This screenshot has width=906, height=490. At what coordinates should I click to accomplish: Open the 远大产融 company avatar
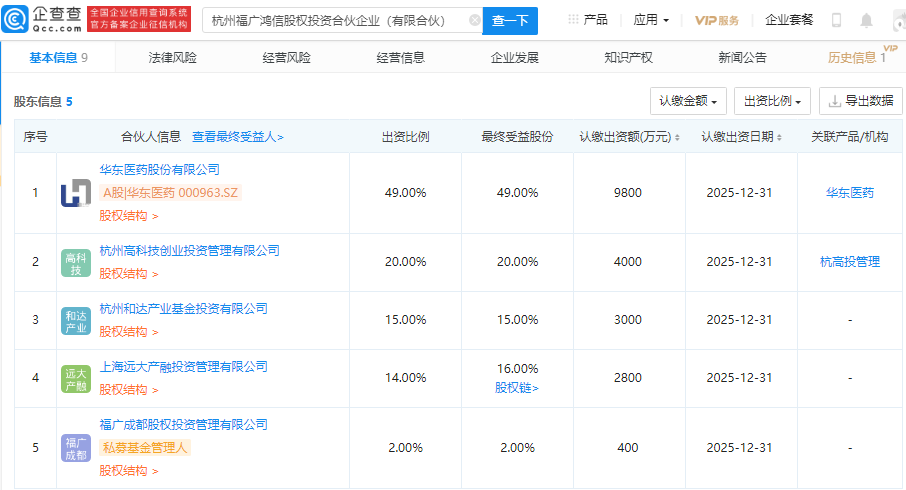coord(76,378)
